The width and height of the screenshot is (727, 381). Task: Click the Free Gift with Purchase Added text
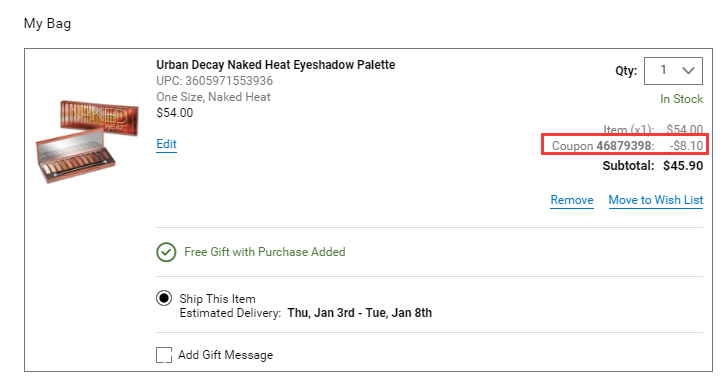click(x=265, y=252)
